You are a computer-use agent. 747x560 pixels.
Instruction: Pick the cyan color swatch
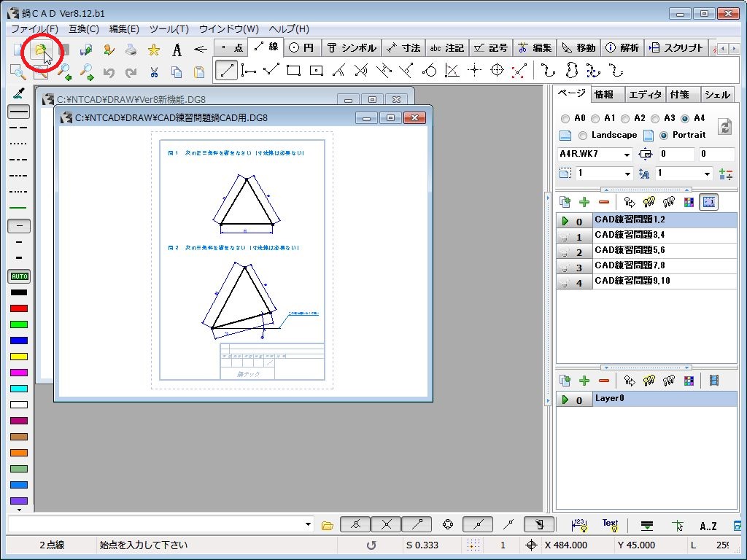pos(19,388)
